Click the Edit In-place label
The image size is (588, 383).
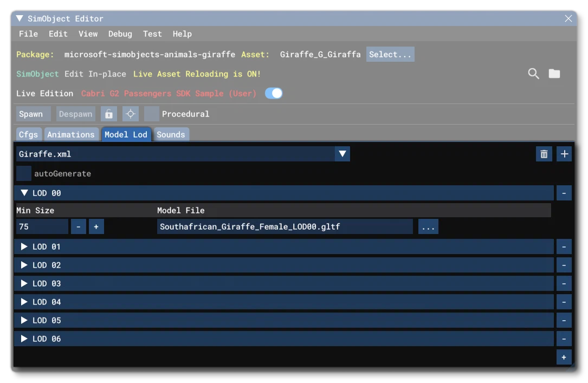coord(95,74)
